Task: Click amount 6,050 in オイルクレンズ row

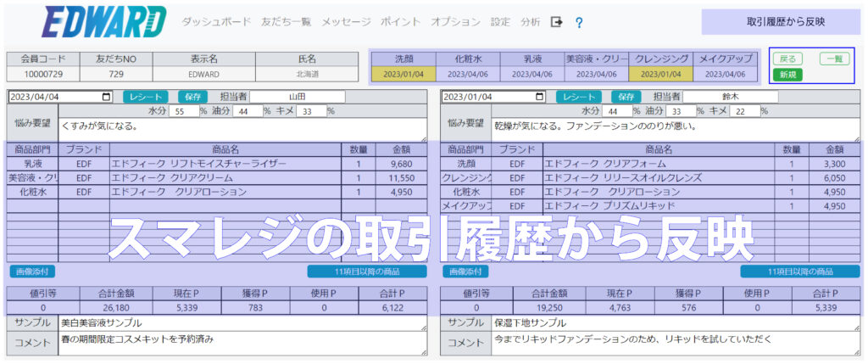Action: tap(835, 178)
